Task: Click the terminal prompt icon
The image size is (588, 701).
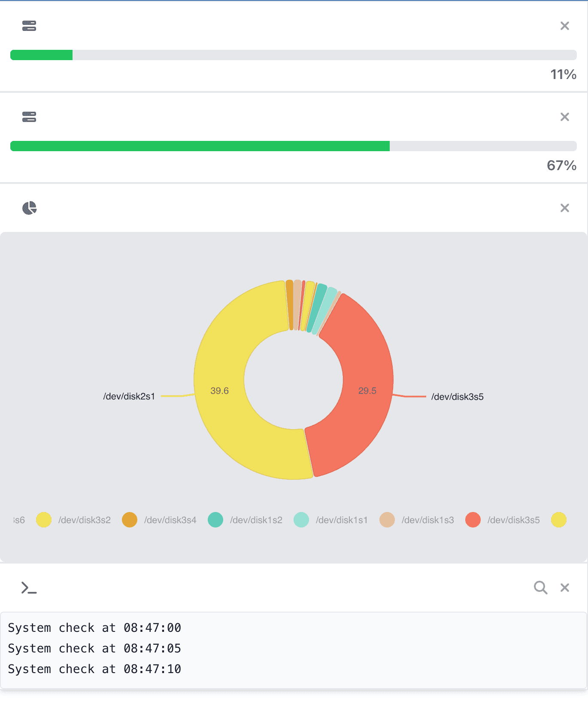Action: point(29,588)
